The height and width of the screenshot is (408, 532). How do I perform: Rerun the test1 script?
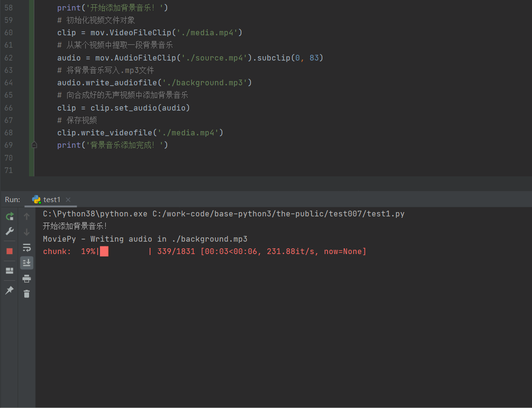tap(10, 216)
